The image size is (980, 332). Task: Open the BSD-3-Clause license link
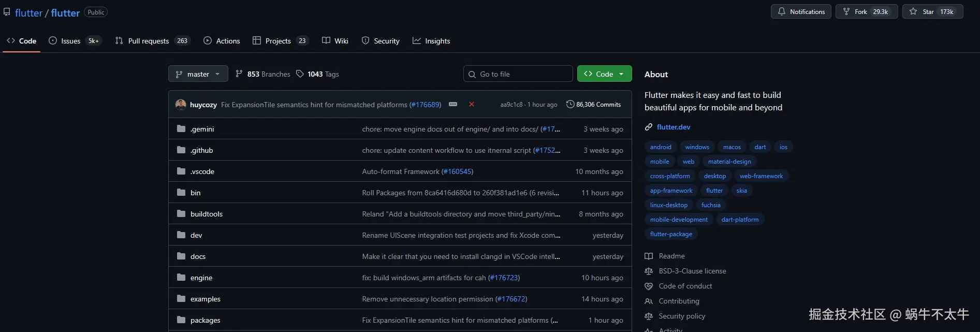click(x=692, y=271)
